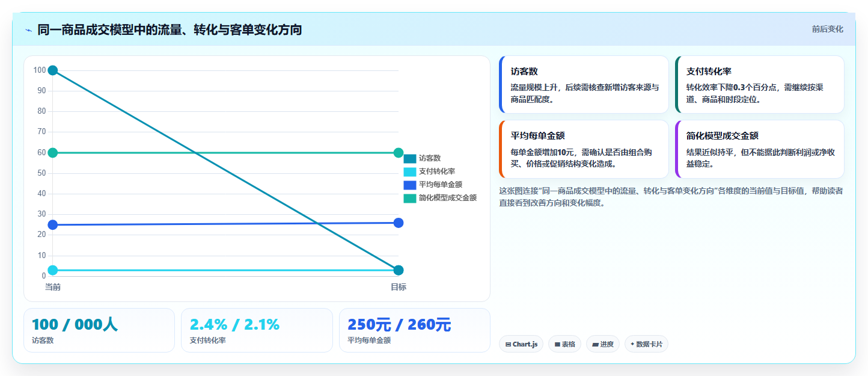Click the 前后变化 label in header
868x376 pixels.
[x=827, y=29]
